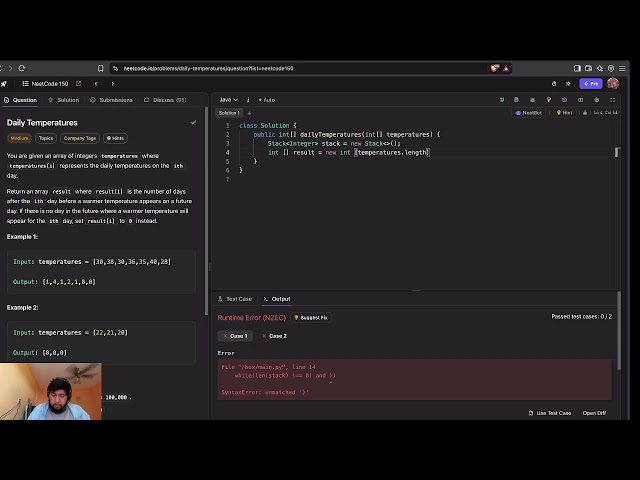This screenshot has height=480, width=640.
Task: Reload the page with the browser refresh icon
Action: (x=22, y=68)
